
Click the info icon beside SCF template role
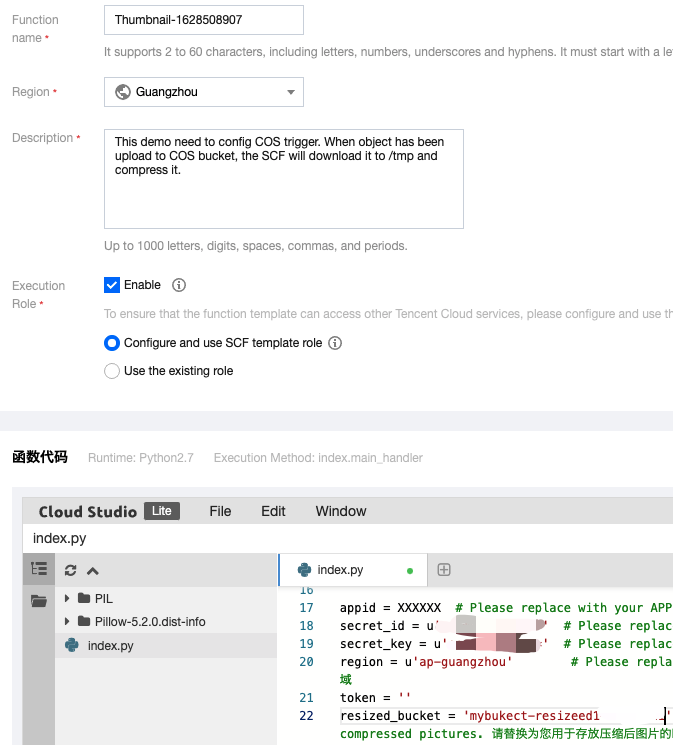(335, 343)
